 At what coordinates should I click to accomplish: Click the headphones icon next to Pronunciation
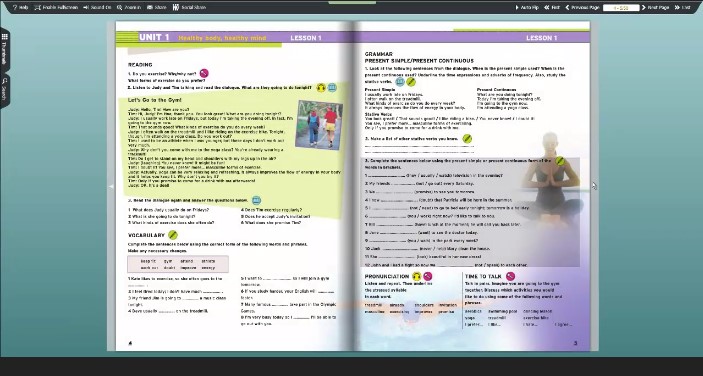(x=417, y=277)
